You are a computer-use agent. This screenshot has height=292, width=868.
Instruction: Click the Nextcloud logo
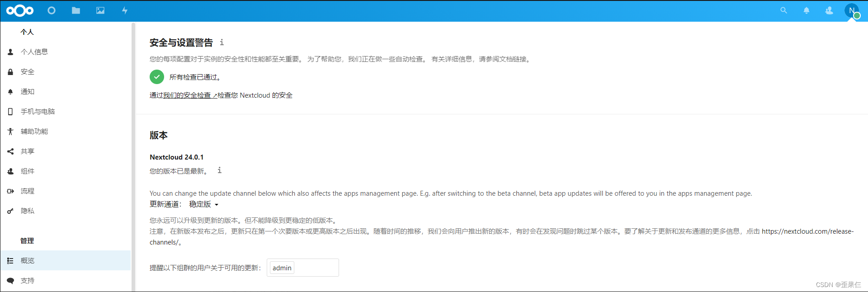pos(20,10)
